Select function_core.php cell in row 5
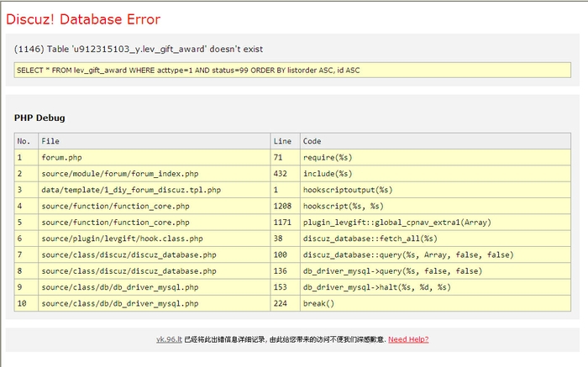588x367 pixels. click(154, 223)
